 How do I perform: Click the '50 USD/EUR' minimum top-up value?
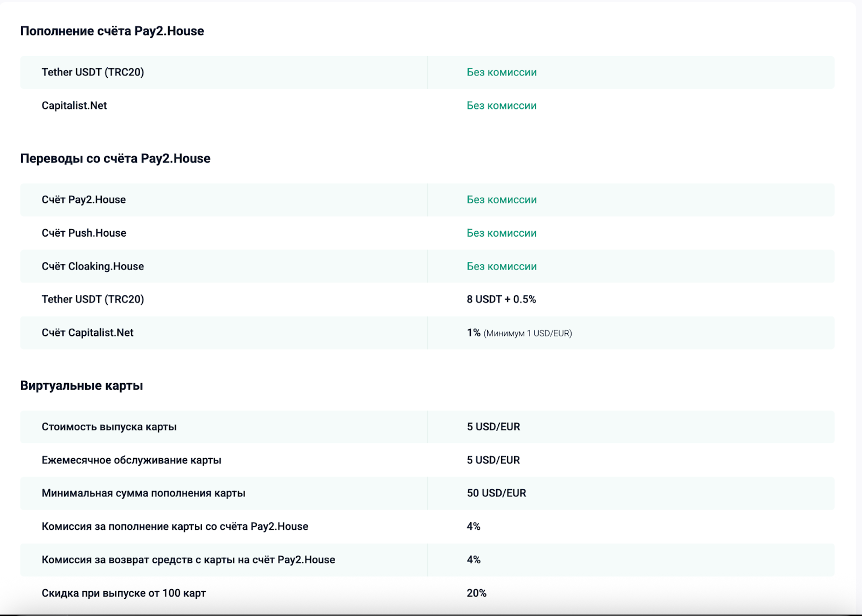click(x=496, y=493)
